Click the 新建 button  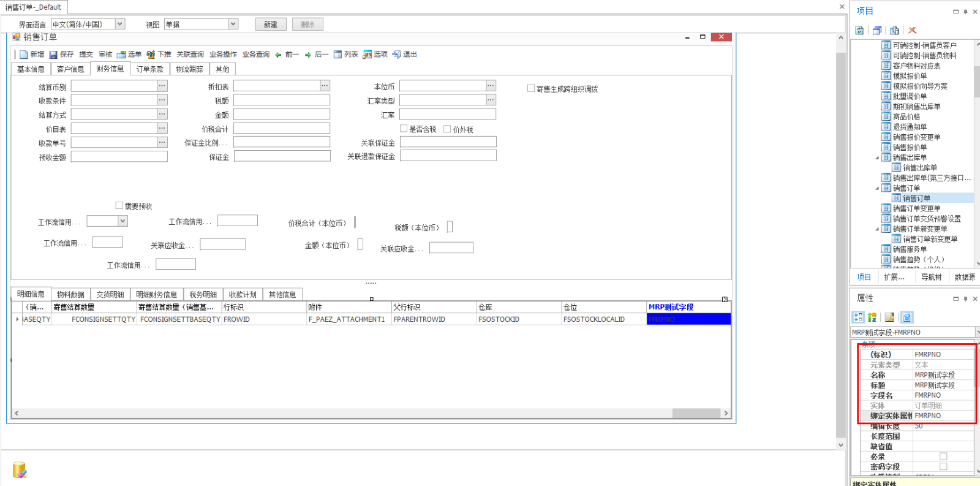[x=270, y=25]
